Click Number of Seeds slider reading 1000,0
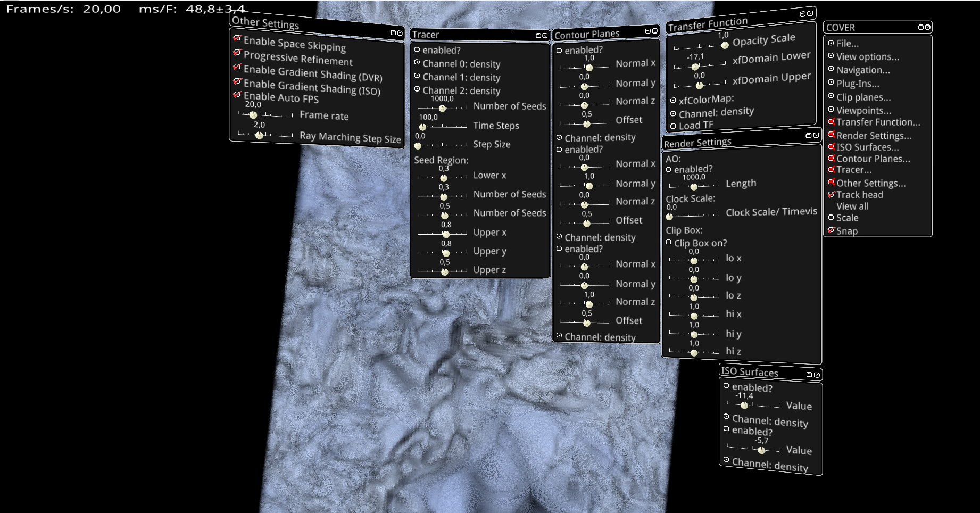This screenshot has width=980, height=513. 442,108
